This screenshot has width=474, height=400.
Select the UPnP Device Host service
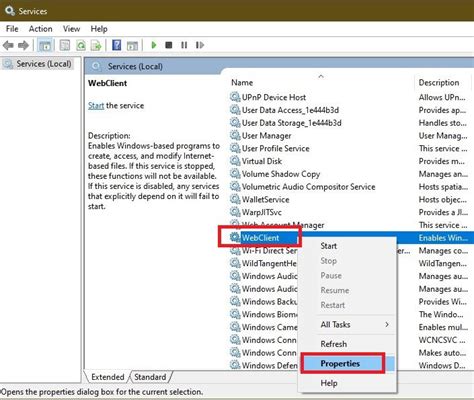[274, 97]
